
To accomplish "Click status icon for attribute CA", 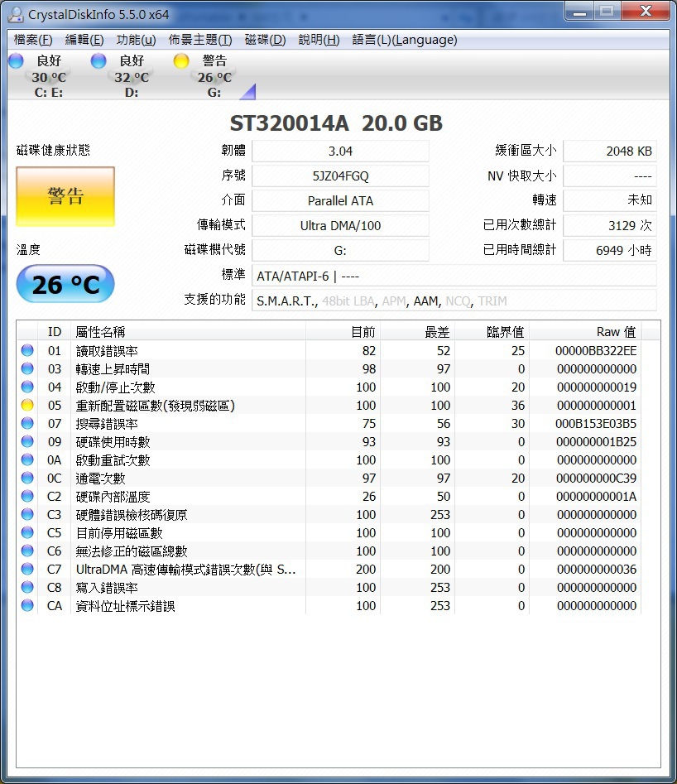I will coord(27,605).
